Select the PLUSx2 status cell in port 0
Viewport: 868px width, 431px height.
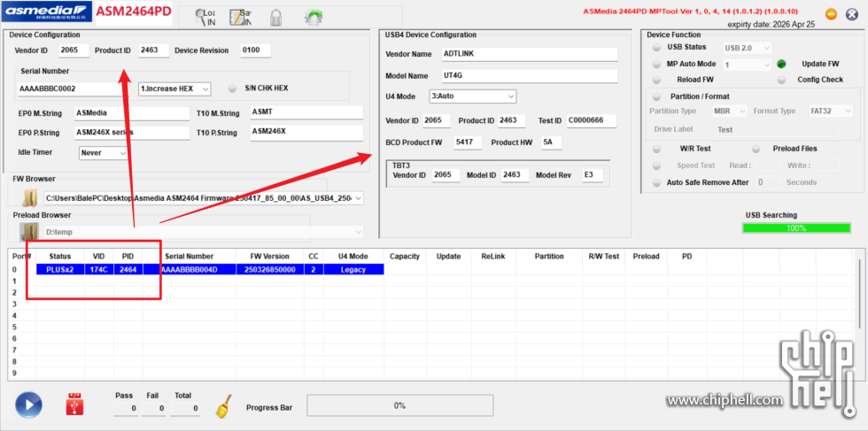pos(60,269)
